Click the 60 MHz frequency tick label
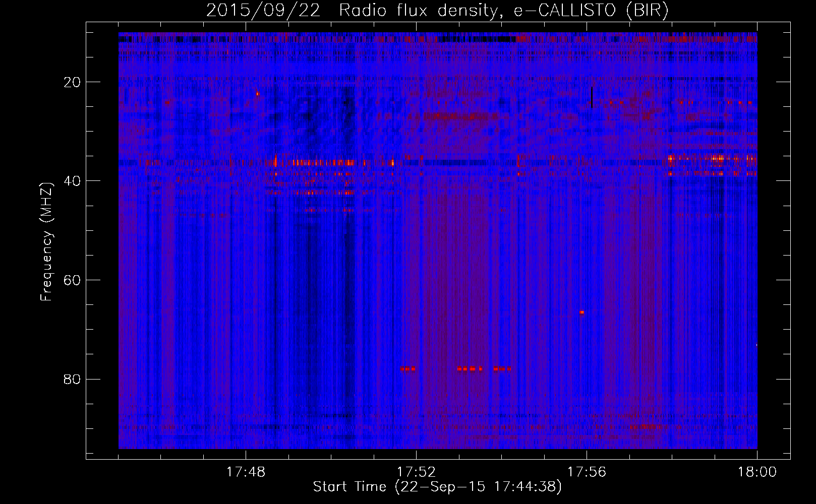 (x=73, y=280)
